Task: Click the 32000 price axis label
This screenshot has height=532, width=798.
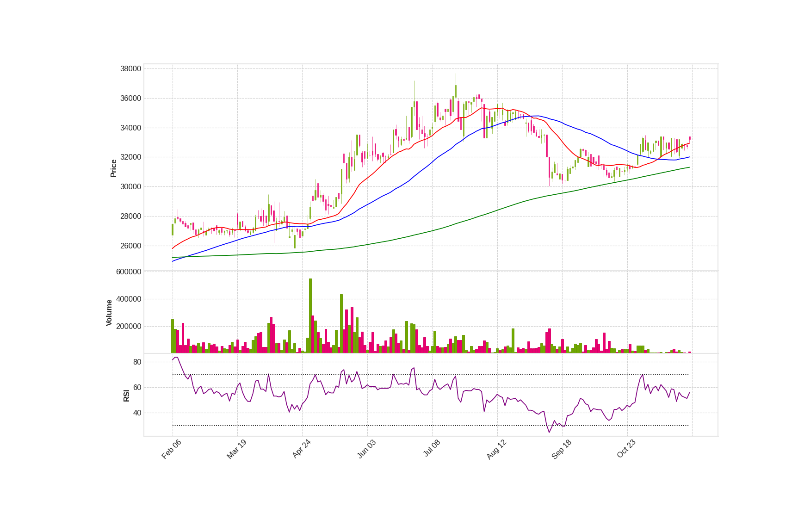Action: (130, 157)
